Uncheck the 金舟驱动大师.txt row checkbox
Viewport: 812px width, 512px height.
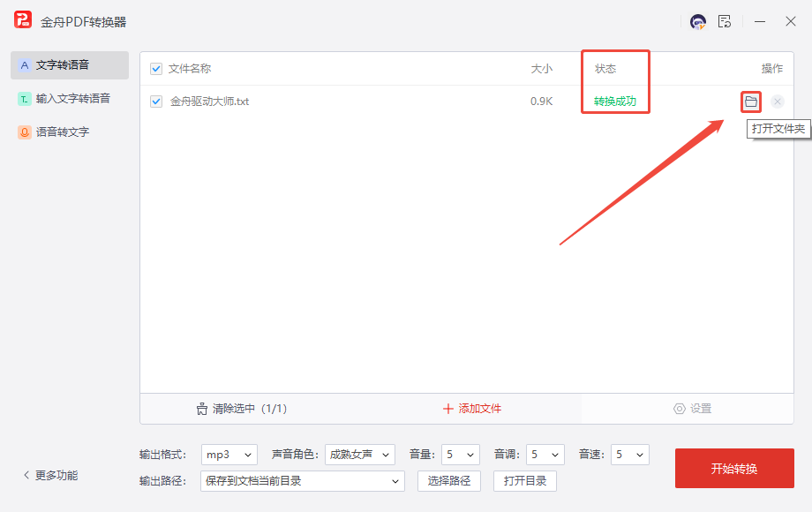[156, 102]
